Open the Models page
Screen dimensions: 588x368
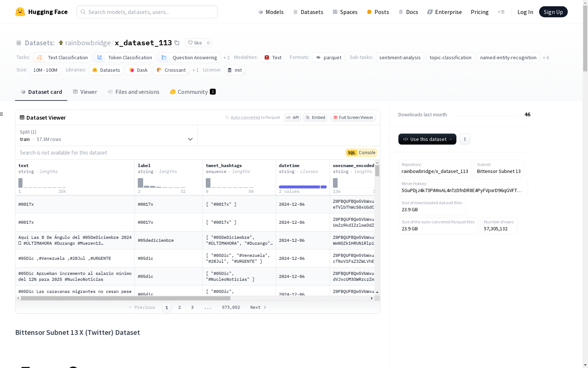click(271, 12)
